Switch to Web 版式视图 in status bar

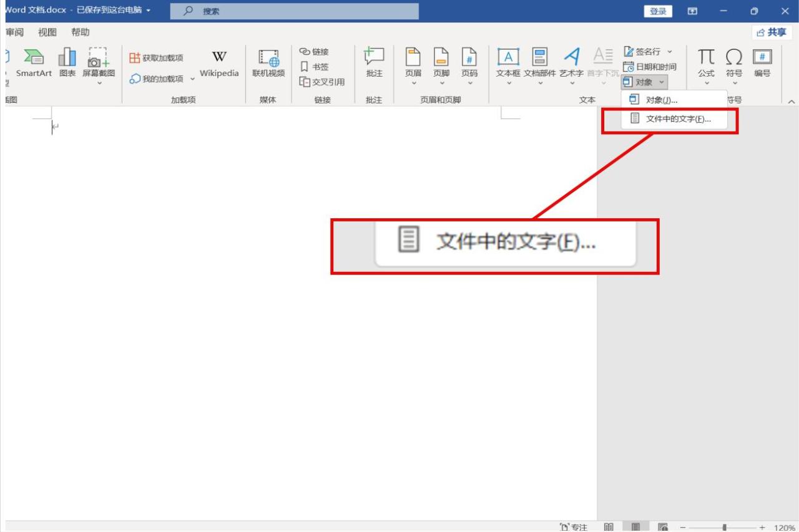point(663,526)
